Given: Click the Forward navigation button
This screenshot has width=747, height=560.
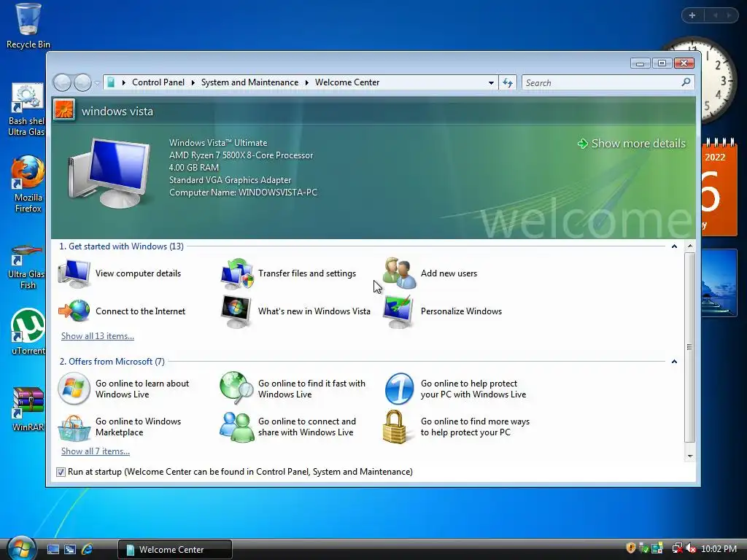Looking at the screenshot, I should [x=83, y=83].
